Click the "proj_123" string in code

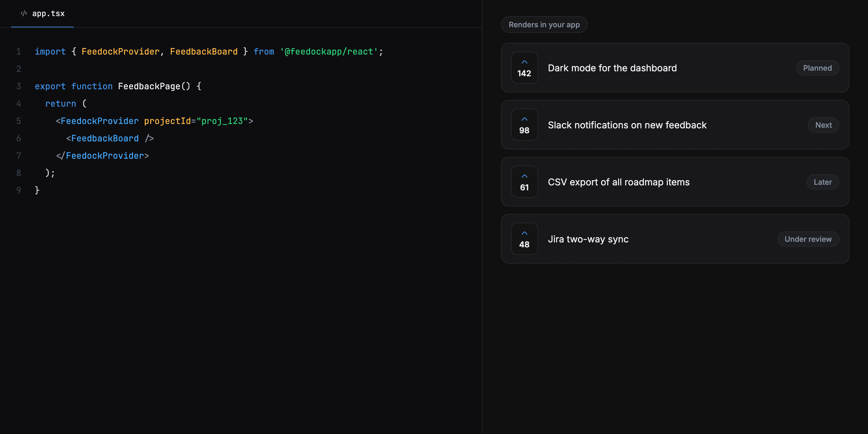(x=222, y=121)
